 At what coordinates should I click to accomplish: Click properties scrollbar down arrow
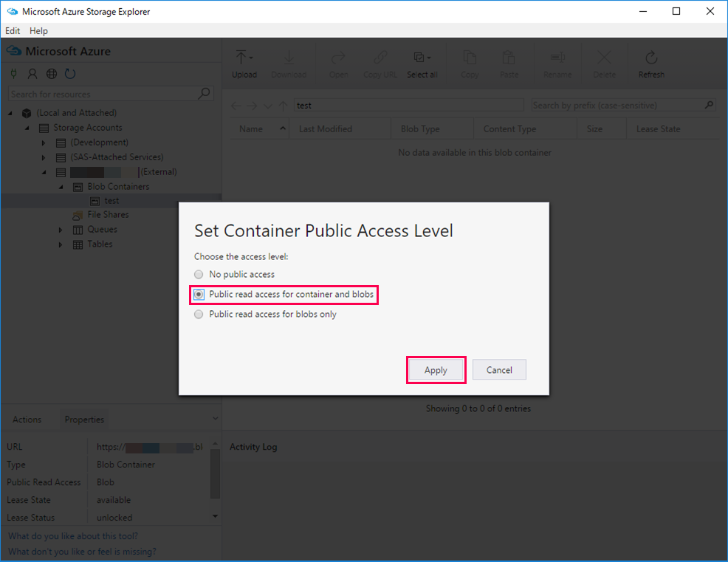tap(215, 516)
